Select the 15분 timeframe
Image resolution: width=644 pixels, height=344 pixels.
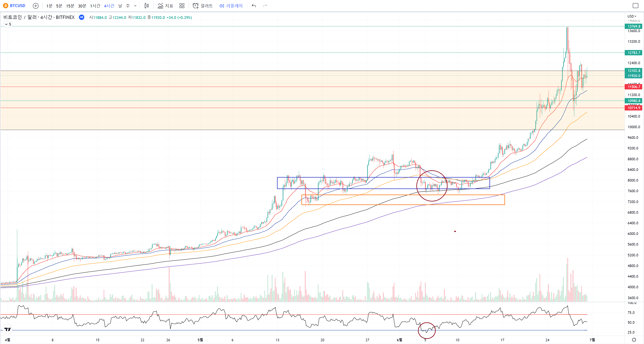[x=70, y=6]
